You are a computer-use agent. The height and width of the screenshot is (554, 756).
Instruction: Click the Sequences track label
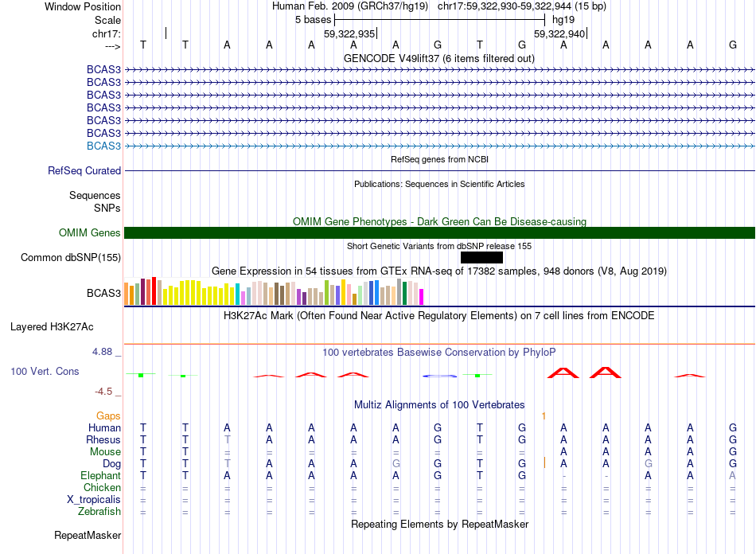[95, 195]
